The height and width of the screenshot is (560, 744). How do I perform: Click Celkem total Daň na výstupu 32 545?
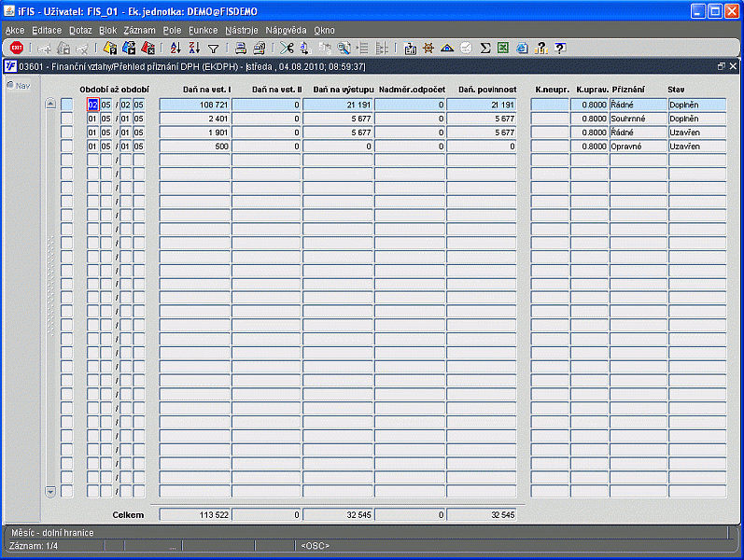(x=338, y=515)
